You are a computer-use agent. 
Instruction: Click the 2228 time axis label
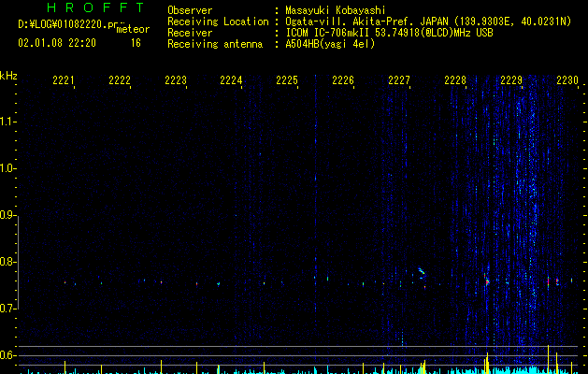click(x=455, y=80)
